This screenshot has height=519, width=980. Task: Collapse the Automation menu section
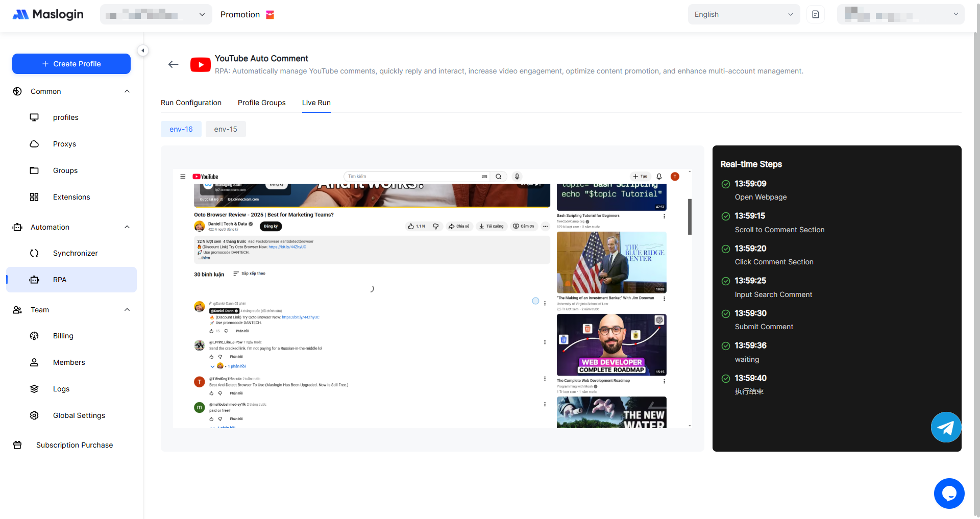[127, 227]
